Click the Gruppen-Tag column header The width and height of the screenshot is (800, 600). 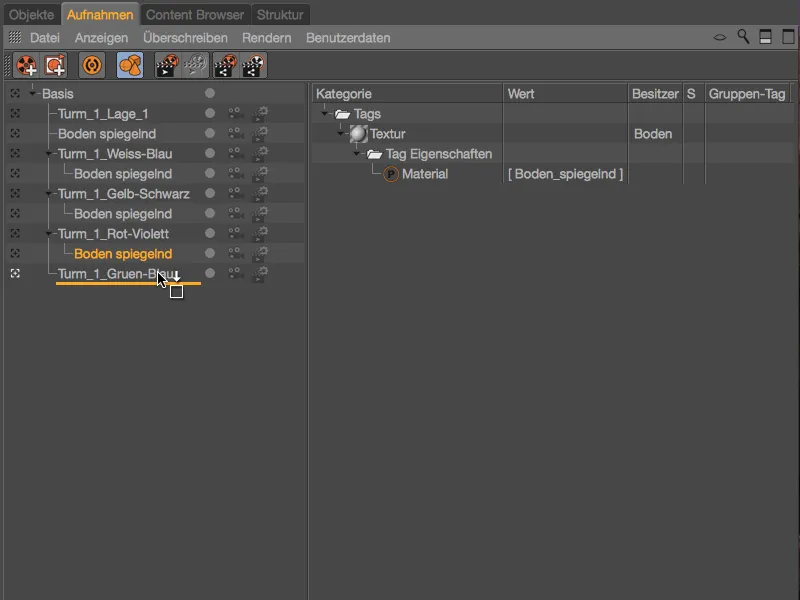click(x=747, y=94)
